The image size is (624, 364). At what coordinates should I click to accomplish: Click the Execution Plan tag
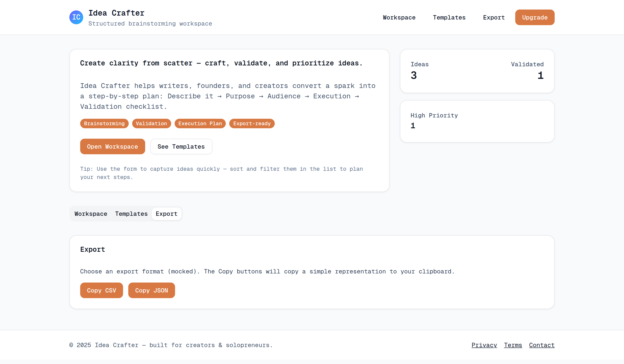click(200, 123)
